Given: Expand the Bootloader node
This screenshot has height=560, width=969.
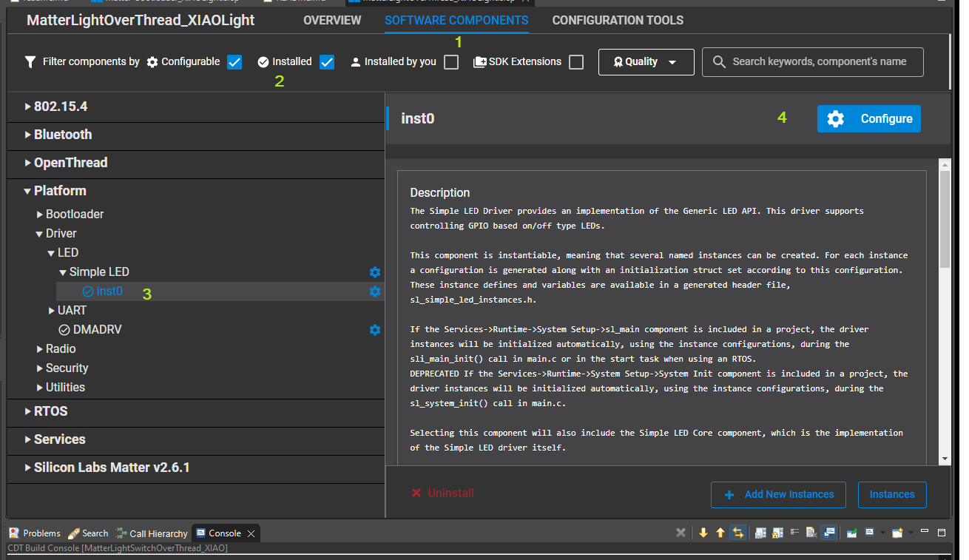Looking at the screenshot, I should [x=40, y=215].
